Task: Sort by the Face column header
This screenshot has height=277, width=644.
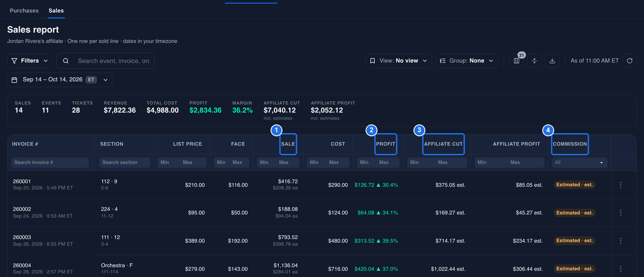Action: (x=238, y=144)
